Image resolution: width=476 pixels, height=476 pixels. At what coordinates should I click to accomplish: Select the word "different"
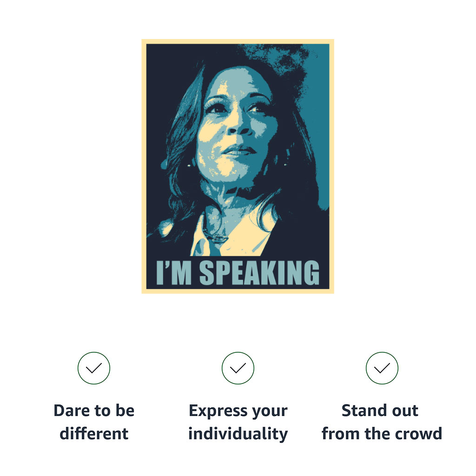click(94, 434)
